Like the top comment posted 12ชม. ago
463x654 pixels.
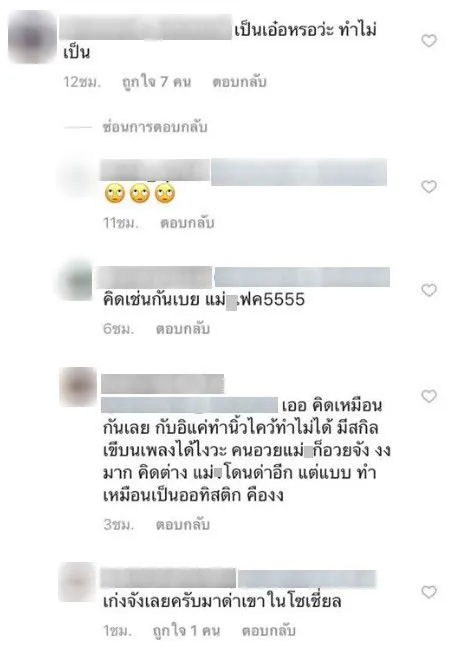click(429, 40)
